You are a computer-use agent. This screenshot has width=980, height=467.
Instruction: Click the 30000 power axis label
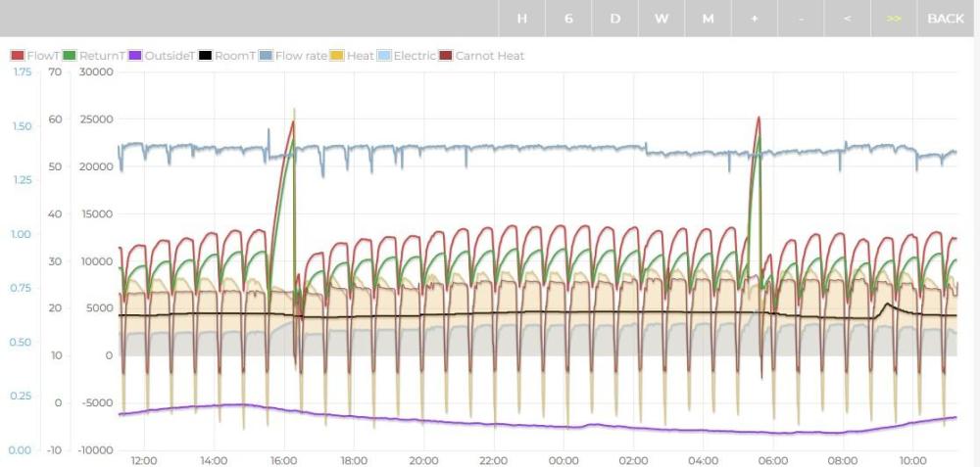[x=96, y=71]
